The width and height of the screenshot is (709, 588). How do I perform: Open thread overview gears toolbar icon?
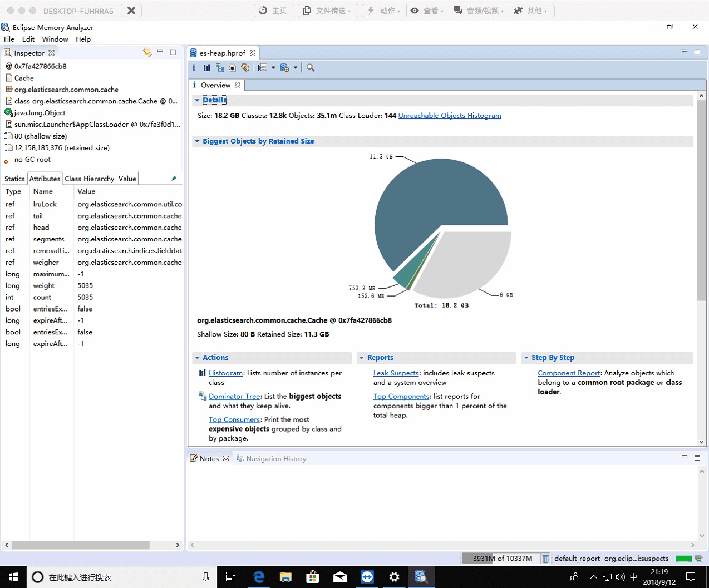pyautogui.click(x=245, y=67)
